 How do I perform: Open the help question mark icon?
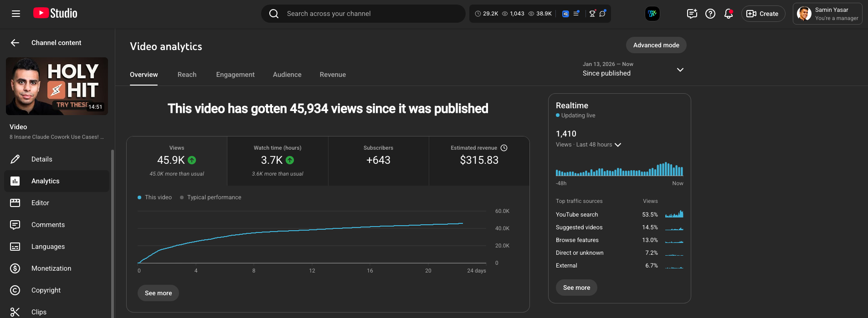tap(710, 14)
